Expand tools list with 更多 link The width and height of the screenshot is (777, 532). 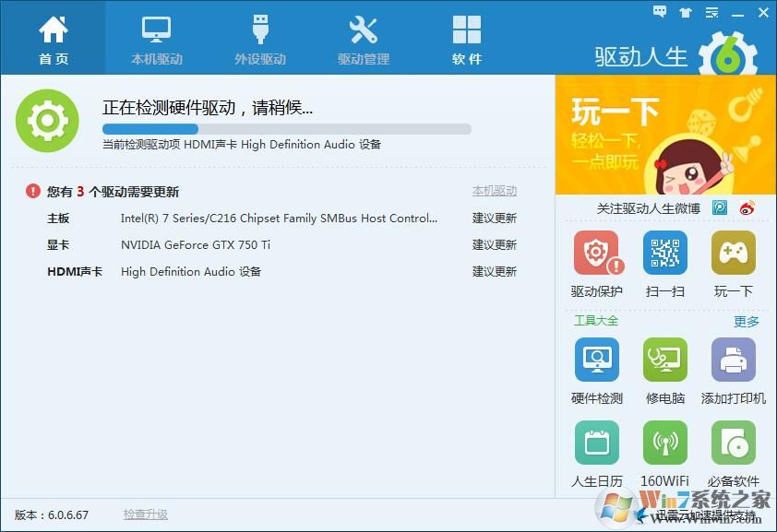[746, 322]
